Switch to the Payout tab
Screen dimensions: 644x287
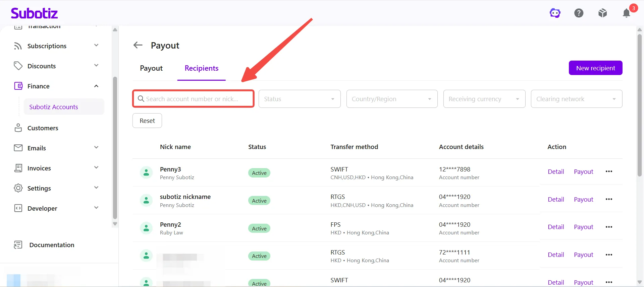coord(151,68)
